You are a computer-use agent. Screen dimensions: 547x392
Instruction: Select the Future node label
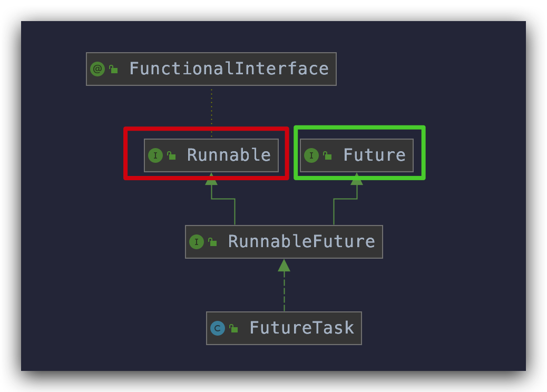(x=374, y=155)
